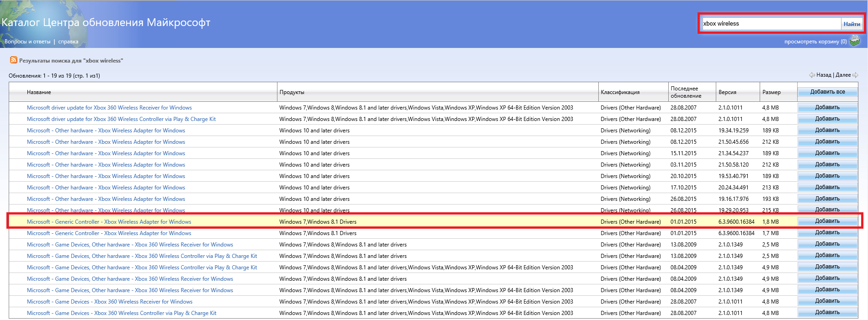Screen dimensions: 868x320
Task: Add the first 4,8 MB Xbox 360 Receiver driver
Action: coord(827,107)
